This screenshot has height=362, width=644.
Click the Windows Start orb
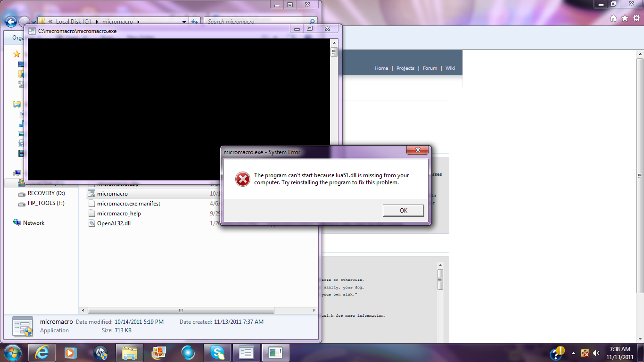12,353
